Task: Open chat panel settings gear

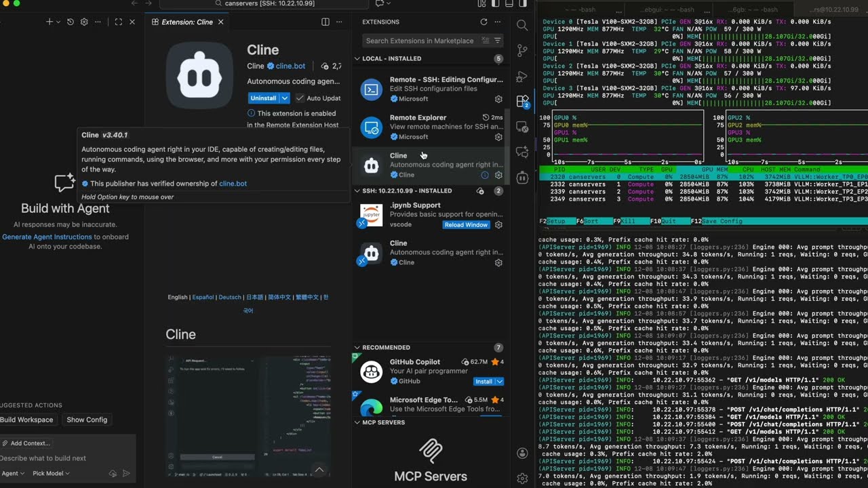Action: (84, 22)
